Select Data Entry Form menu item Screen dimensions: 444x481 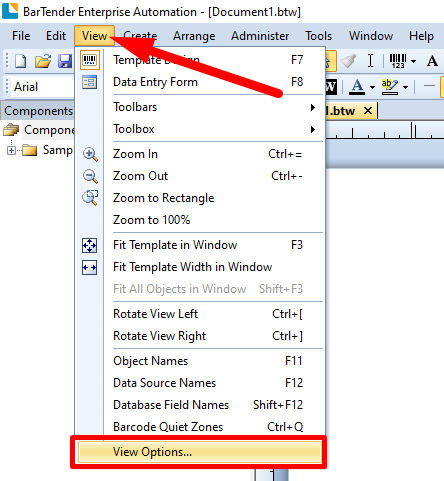coord(208,82)
